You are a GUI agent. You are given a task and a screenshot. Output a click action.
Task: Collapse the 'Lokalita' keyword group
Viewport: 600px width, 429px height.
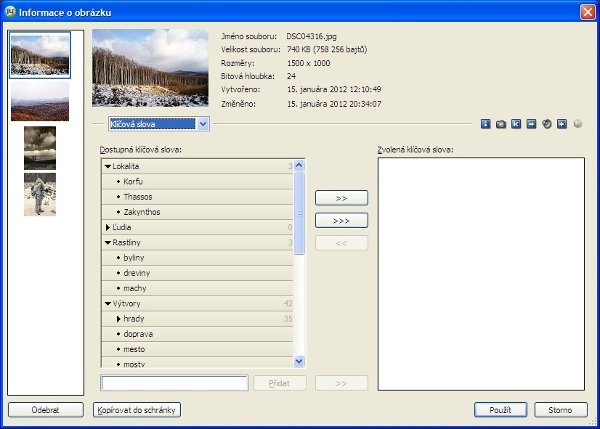108,166
